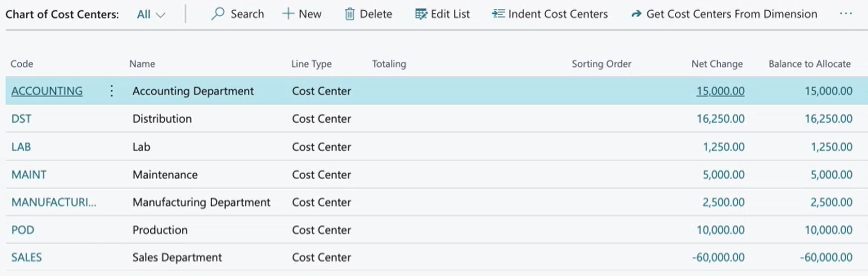This screenshot has width=868, height=276.
Task: Click the Indent Cost Centers icon
Action: pos(498,14)
